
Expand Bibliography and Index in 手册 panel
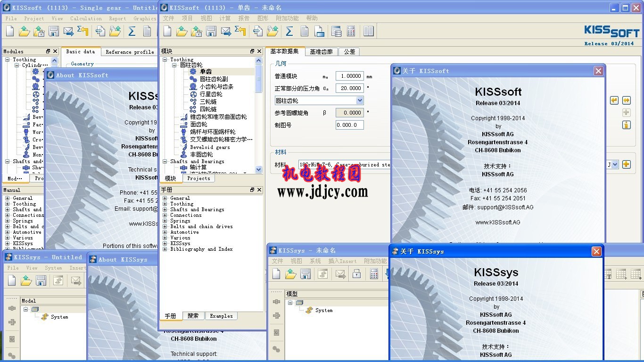[165, 249]
